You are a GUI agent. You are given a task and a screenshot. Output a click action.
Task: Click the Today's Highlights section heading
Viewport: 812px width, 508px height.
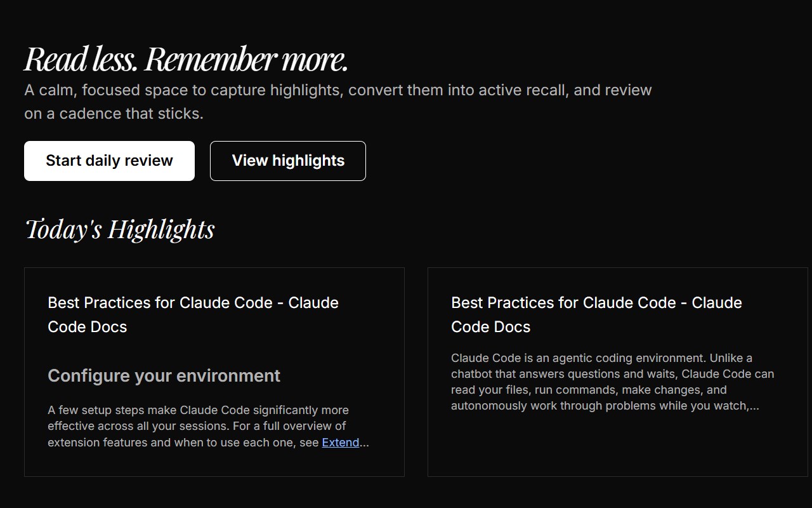[x=120, y=229]
